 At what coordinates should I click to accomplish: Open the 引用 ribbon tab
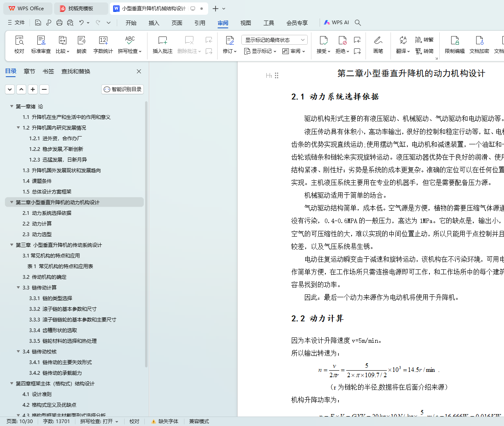[200, 23]
